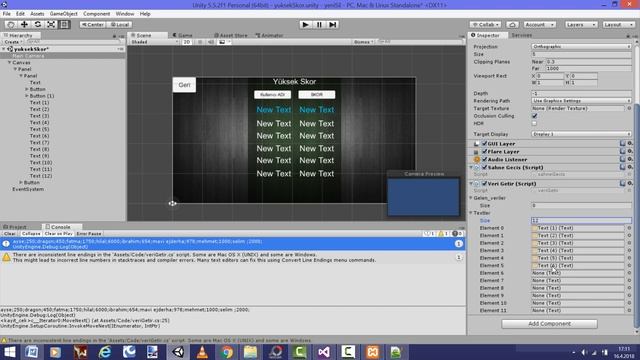Select the Rotate tool in the toolbar
Screen dimensions: 640x360
(38, 24)
